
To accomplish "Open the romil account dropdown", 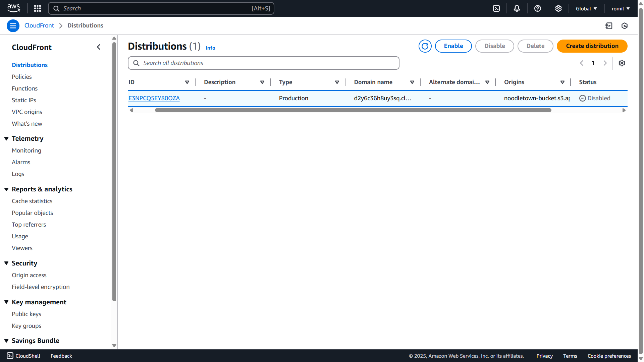I will tap(621, 9).
